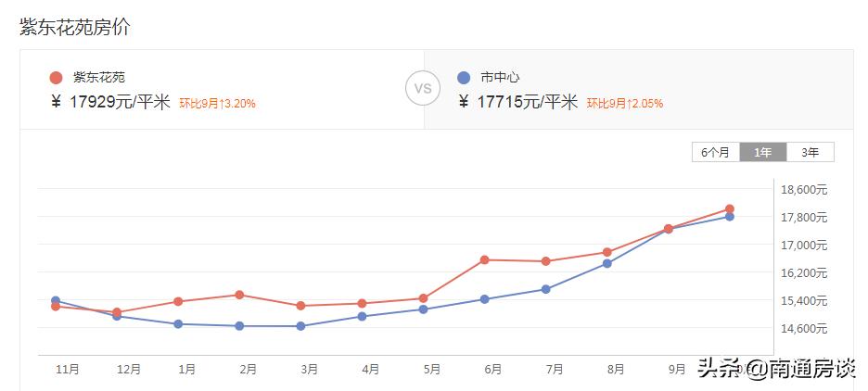868x391 pixels.
Task: Click the red 紫东花苑 legend dot
Action: click(x=56, y=78)
